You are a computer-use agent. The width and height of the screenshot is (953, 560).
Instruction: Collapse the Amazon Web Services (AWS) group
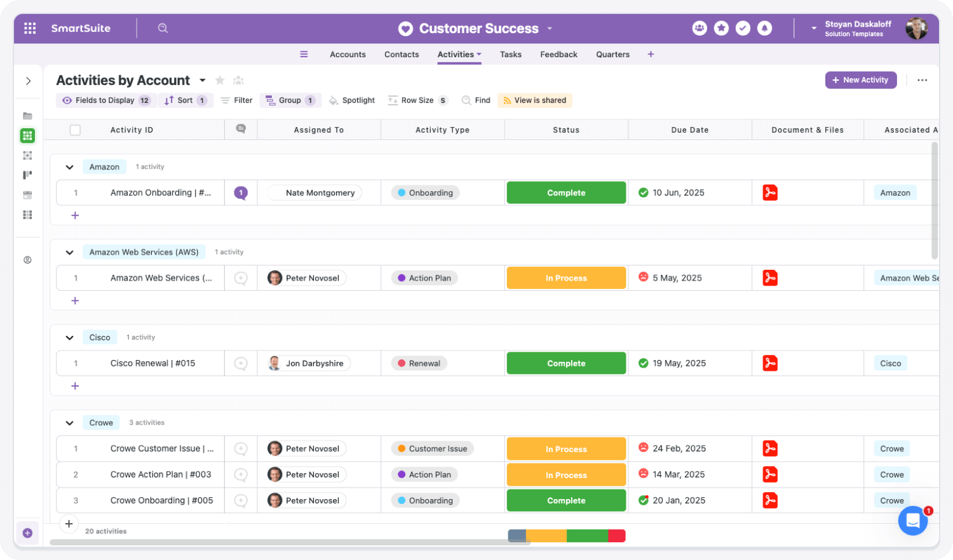pos(69,253)
